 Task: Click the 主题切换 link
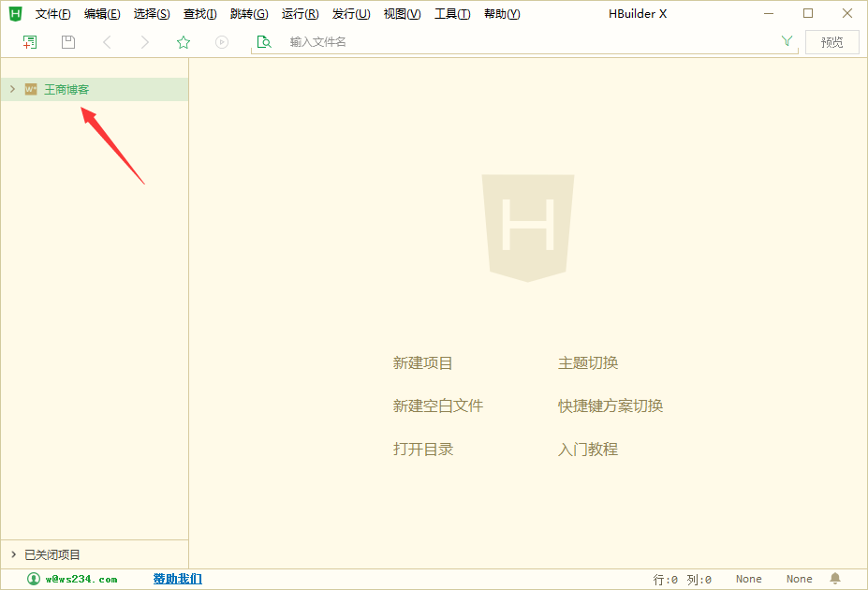[x=588, y=363]
